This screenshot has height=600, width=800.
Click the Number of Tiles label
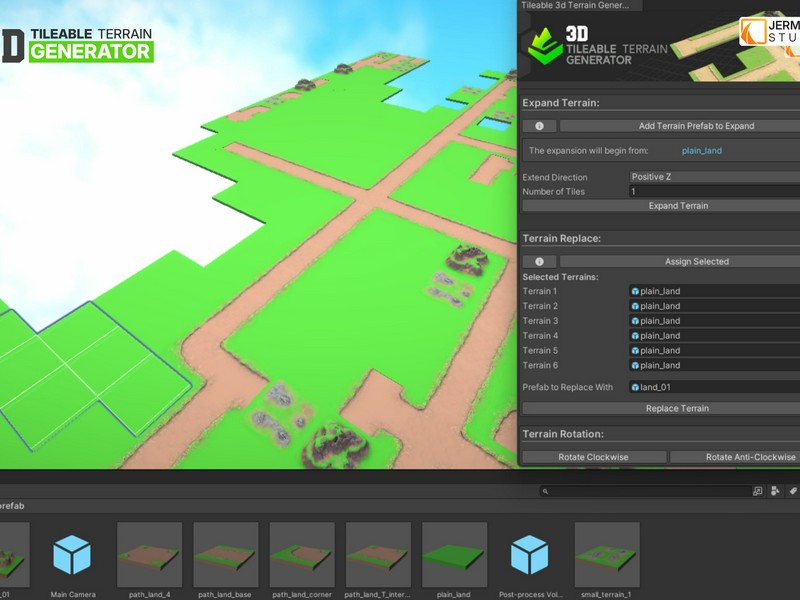[x=553, y=192]
